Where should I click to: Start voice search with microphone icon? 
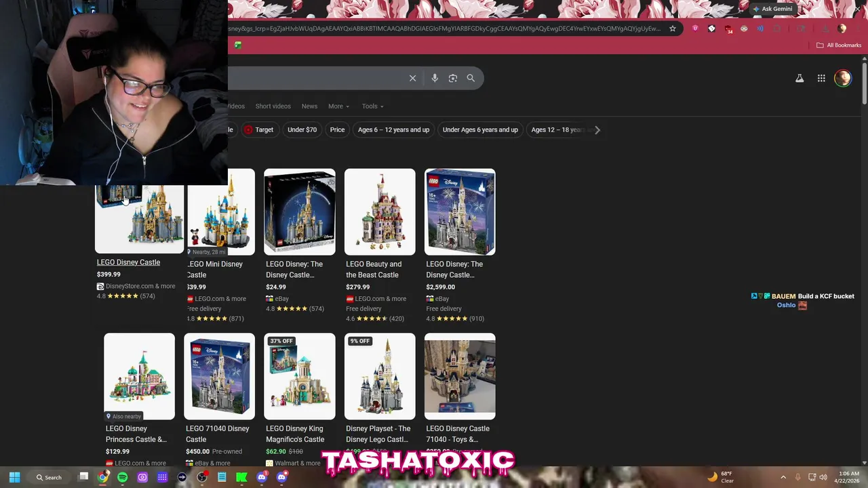coord(435,78)
